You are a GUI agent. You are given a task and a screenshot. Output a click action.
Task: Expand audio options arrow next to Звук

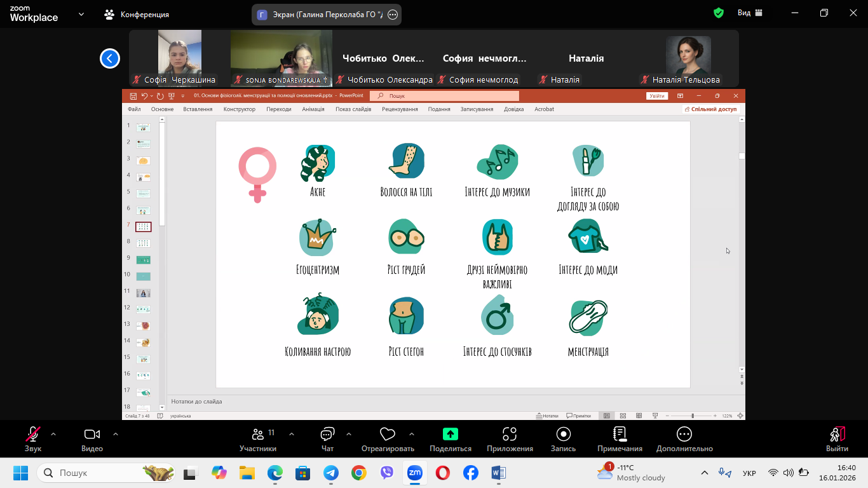click(x=53, y=435)
